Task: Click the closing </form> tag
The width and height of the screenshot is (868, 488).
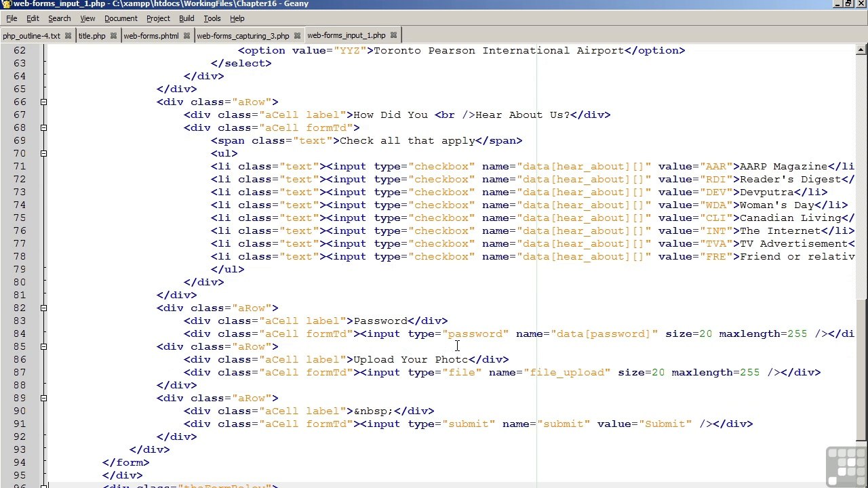Action: click(x=125, y=463)
